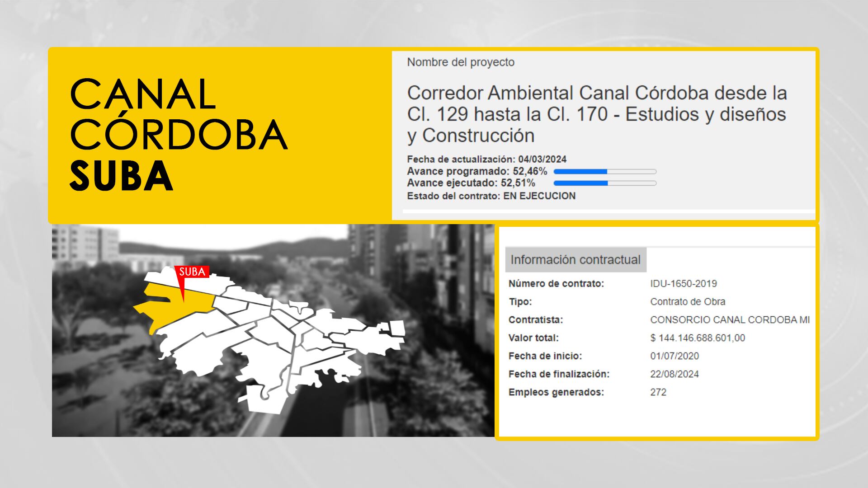Screen dimensions: 868x488
Task: Click the start date 01/07/2020
Action: 674,356
